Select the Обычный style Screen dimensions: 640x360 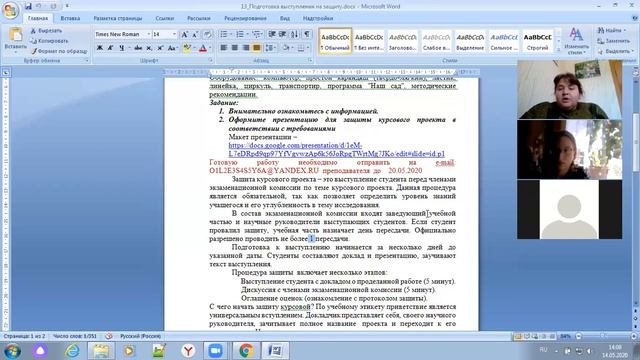coord(335,41)
